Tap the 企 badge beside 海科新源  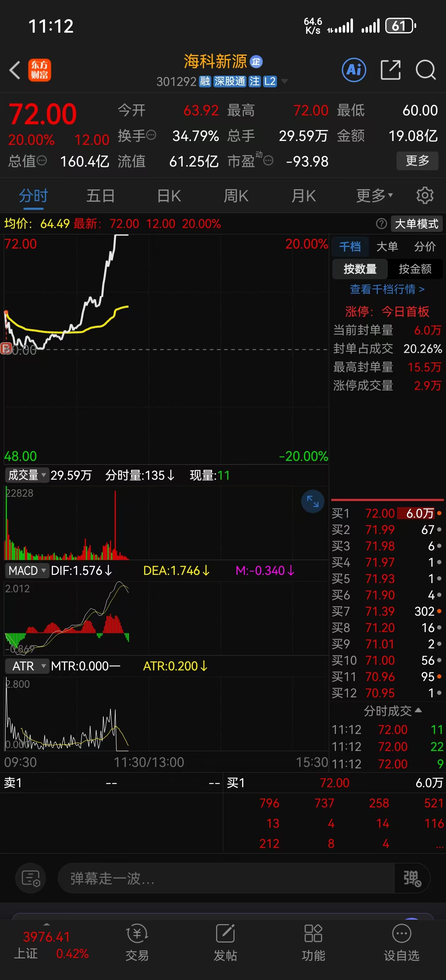coord(256,61)
